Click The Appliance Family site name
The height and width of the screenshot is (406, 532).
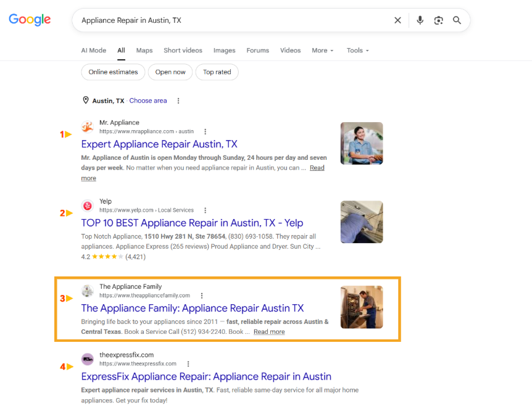click(131, 287)
